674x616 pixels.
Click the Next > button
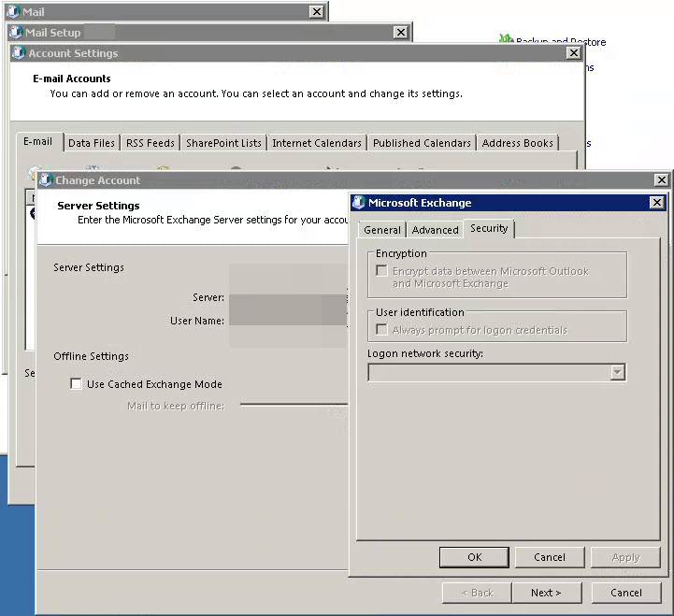(546, 593)
